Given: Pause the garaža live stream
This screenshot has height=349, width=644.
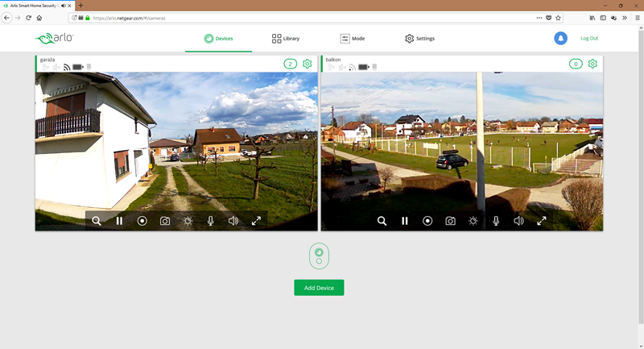Looking at the screenshot, I should click(x=119, y=221).
